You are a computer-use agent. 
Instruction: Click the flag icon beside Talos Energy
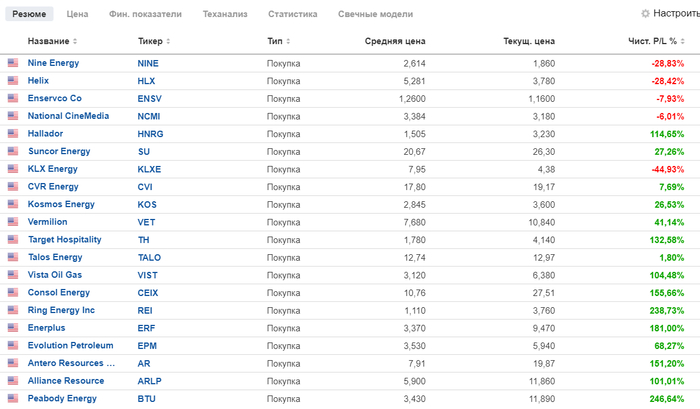coord(13,257)
